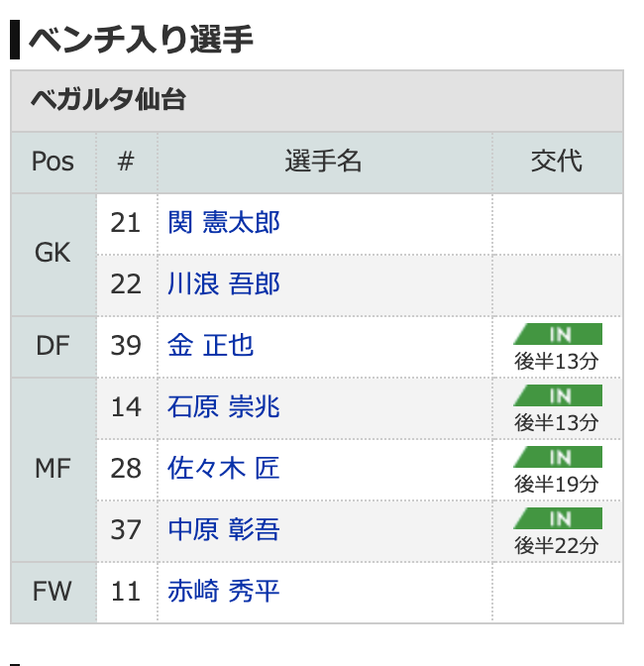Open player link 関 憲太郎

coord(224,222)
